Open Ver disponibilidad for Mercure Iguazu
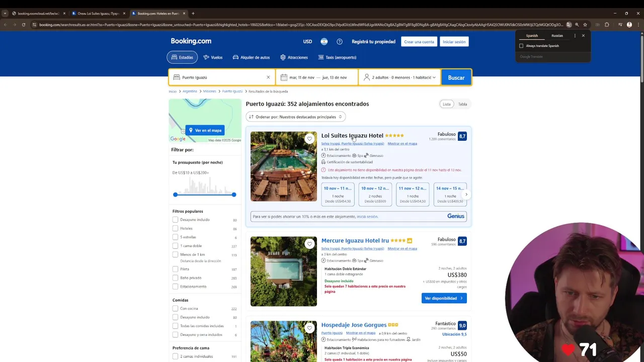 444,298
